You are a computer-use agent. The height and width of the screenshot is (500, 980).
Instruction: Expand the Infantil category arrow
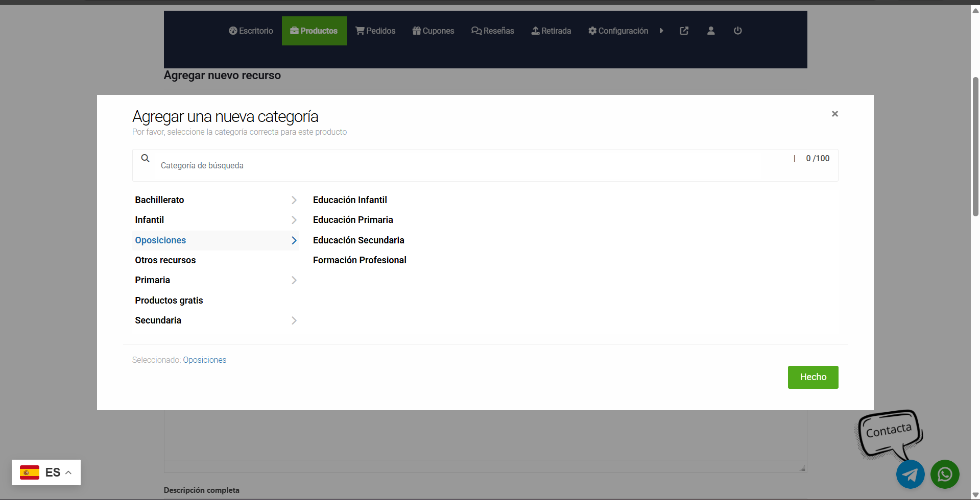294,220
